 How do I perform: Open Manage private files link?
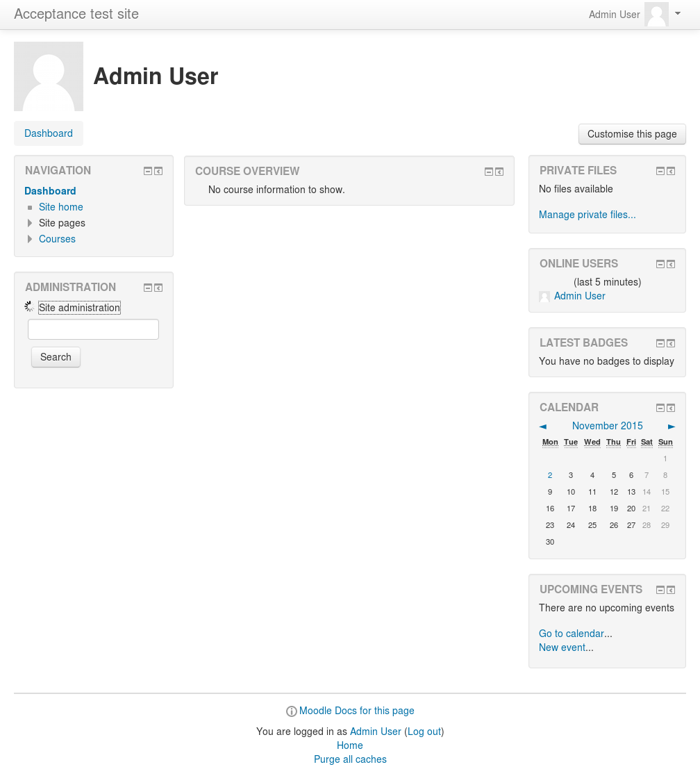coord(587,215)
